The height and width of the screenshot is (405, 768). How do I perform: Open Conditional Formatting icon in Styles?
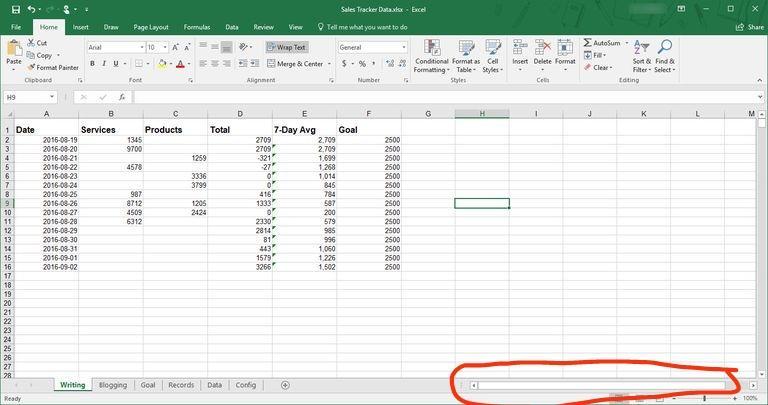(431, 48)
